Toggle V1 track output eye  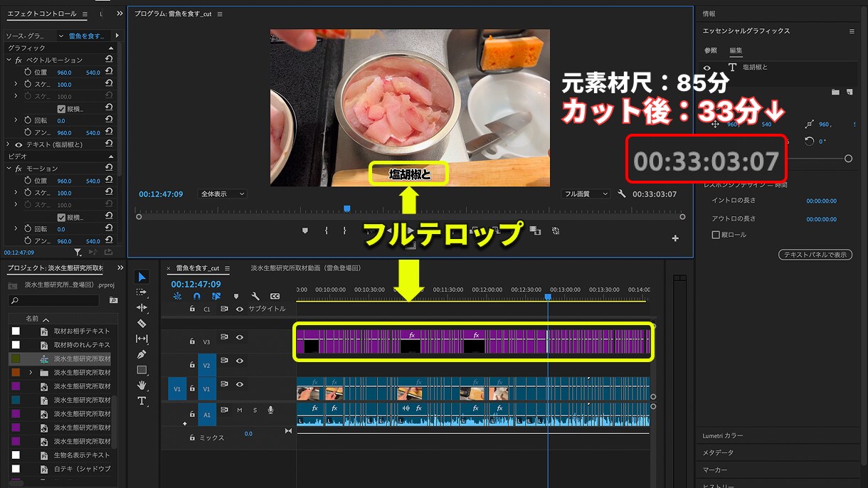[x=239, y=384]
